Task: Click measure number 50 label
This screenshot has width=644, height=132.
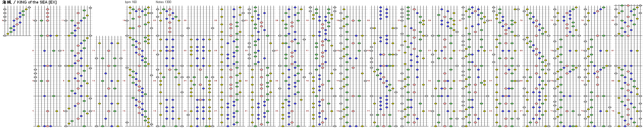Action: [x=369, y=21]
